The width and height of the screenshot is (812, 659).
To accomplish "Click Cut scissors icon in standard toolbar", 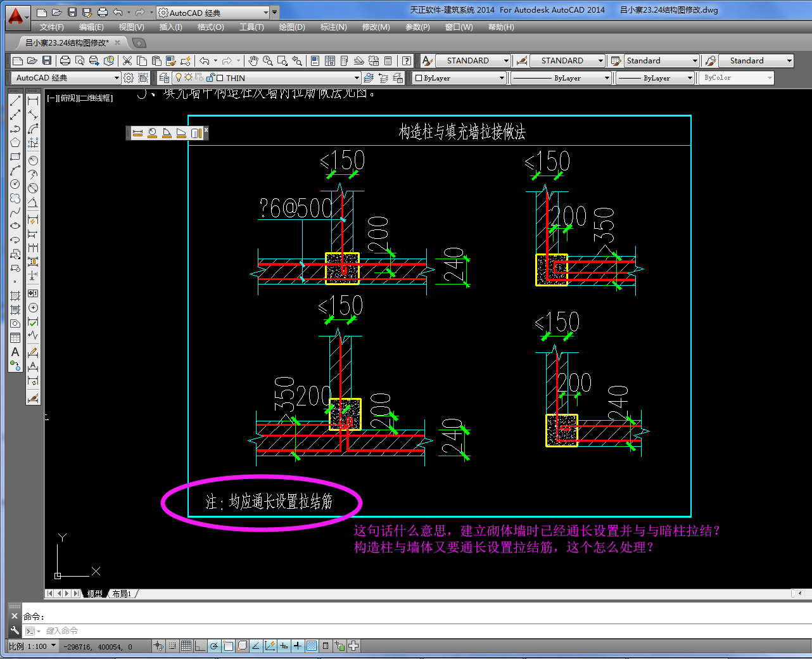I will click(127, 61).
